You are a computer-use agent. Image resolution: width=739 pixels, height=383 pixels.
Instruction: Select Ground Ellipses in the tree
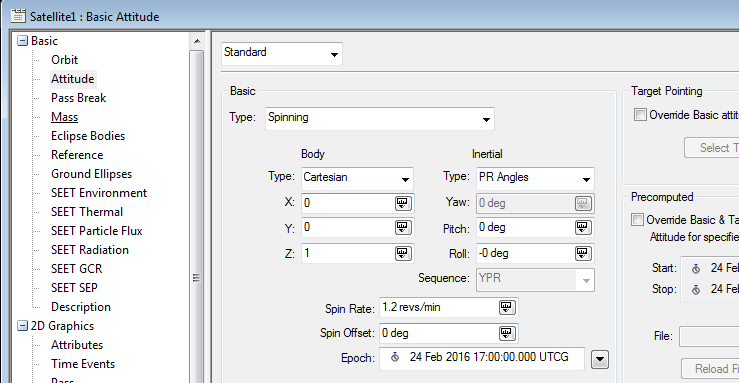pos(91,174)
